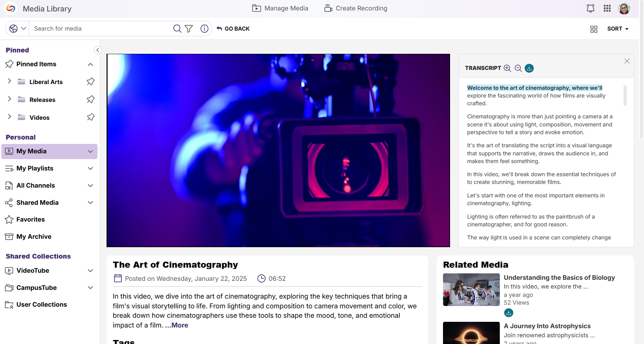The image size is (644, 344).
Task: Select the Releases folder
Action: (42, 100)
